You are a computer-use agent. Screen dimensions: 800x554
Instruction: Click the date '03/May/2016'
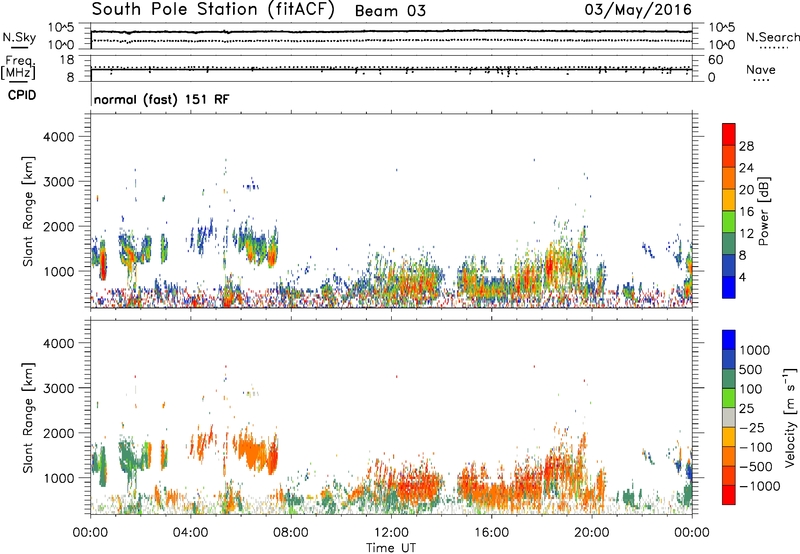[x=638, y=10]
